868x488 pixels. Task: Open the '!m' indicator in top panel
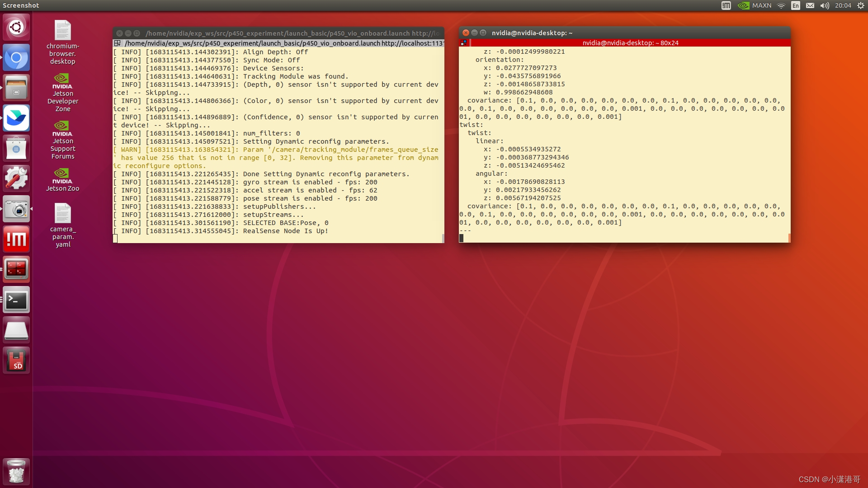[726, 5]
